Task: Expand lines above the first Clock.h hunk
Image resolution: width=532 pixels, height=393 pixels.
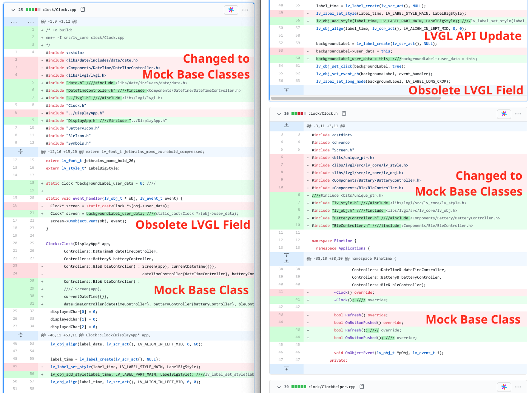Action: coord(286,126)
